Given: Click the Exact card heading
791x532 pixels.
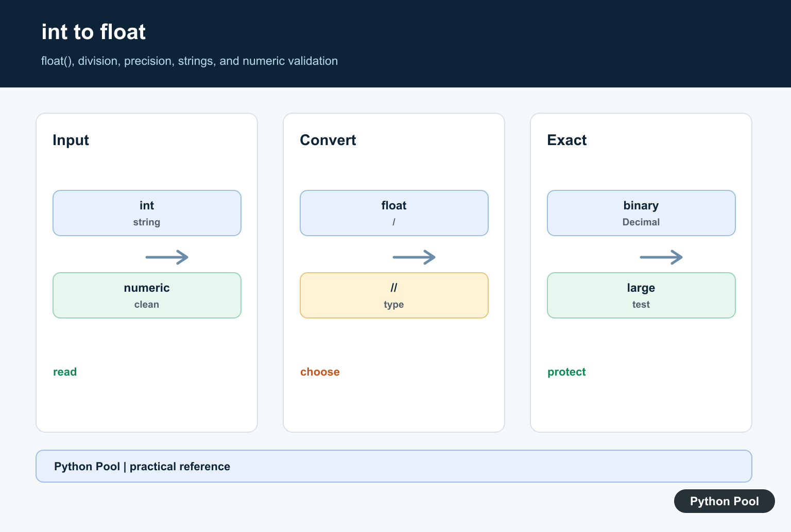Looking at the screenshot, I should (566, 140).
